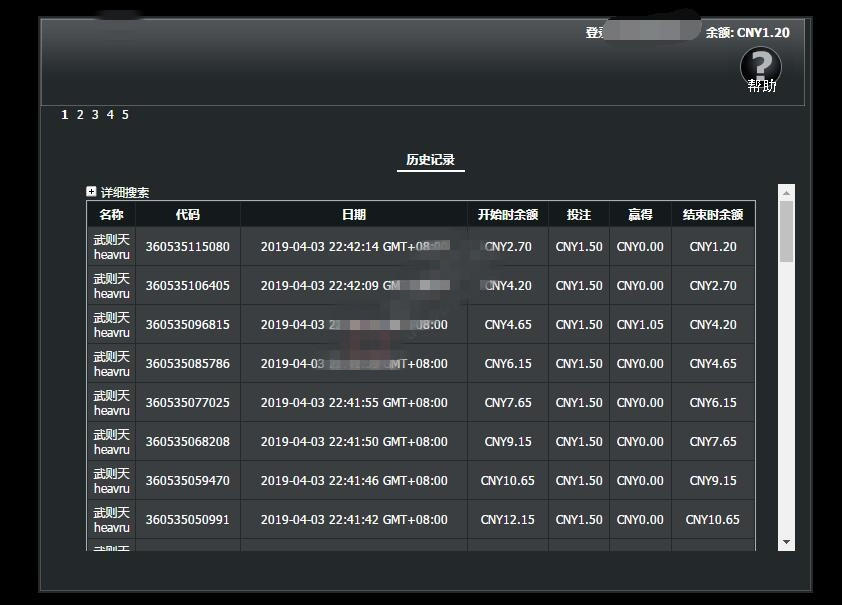Select code 360535059470
Image resolution: width=842 pixels, height=605 pixels.
[x=187, y=480]
